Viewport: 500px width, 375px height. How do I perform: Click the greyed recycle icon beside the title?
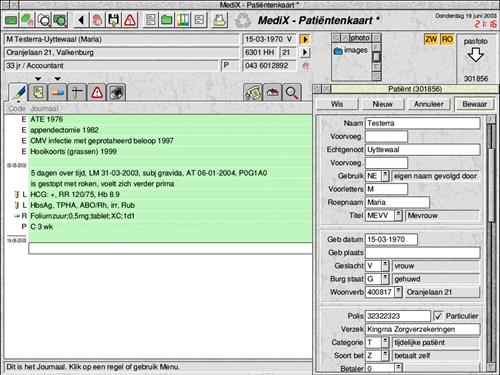[x=243, y=20]
